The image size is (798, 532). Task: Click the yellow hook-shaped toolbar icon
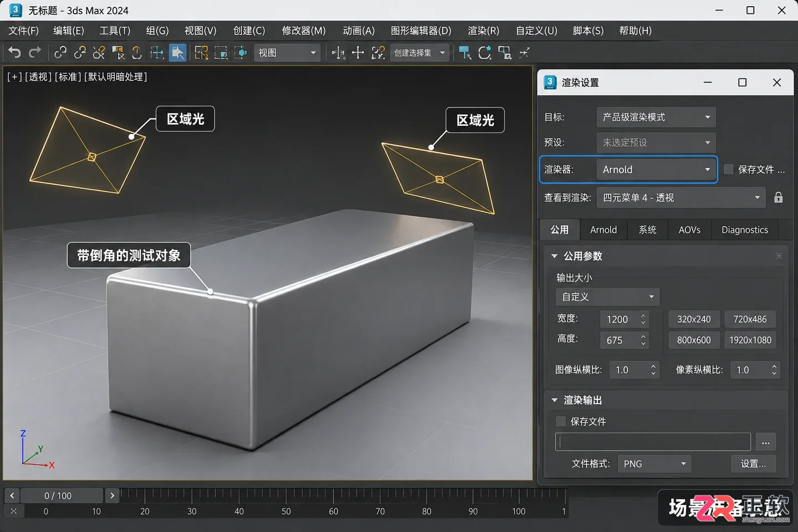[137, 53]
